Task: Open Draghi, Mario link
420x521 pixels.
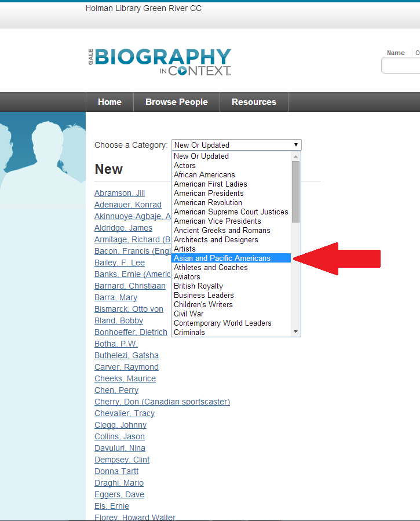Action: pos(119,484)
